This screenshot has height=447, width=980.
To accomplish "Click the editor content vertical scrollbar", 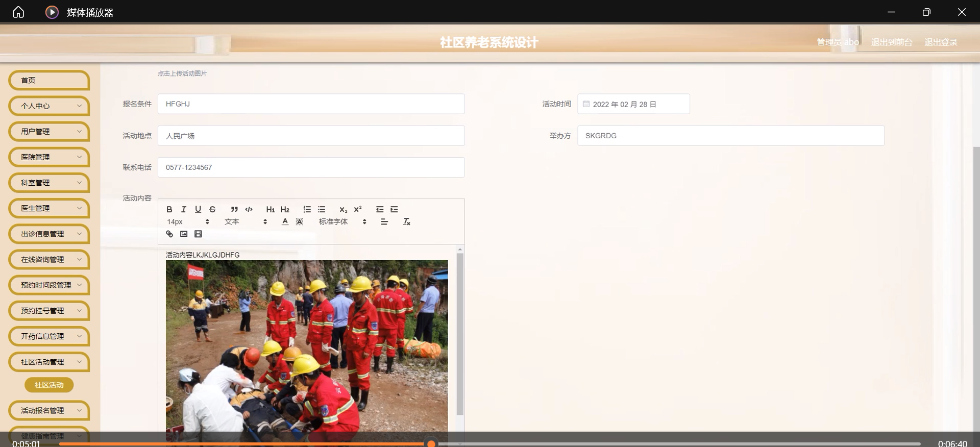I will [460, 334].
